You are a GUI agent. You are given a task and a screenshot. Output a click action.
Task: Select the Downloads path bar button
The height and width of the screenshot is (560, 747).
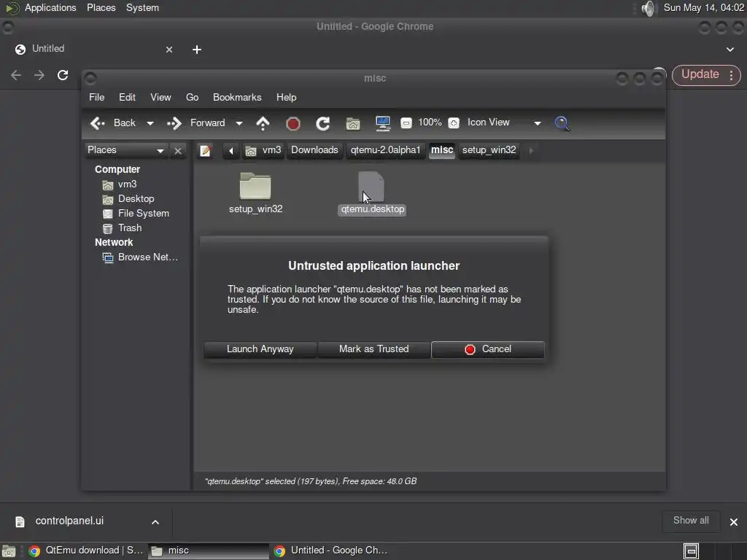314,150
